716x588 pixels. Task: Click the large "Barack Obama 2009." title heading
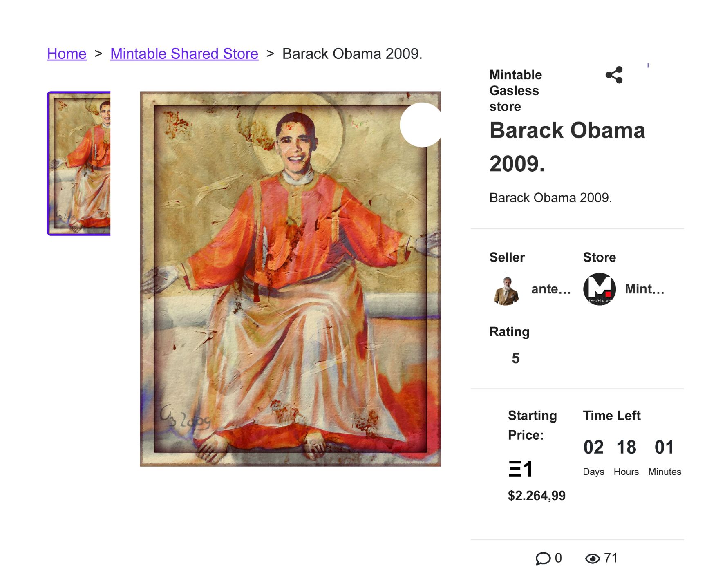(567, 147)
